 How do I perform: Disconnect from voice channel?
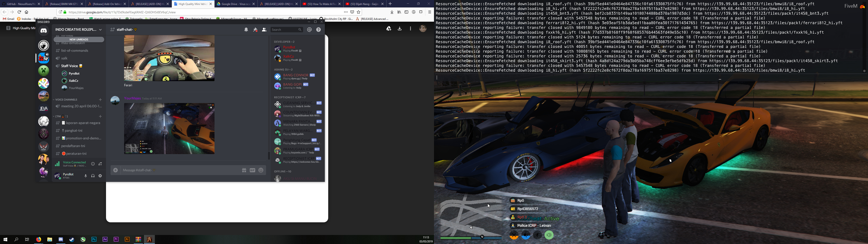(100, 164)
